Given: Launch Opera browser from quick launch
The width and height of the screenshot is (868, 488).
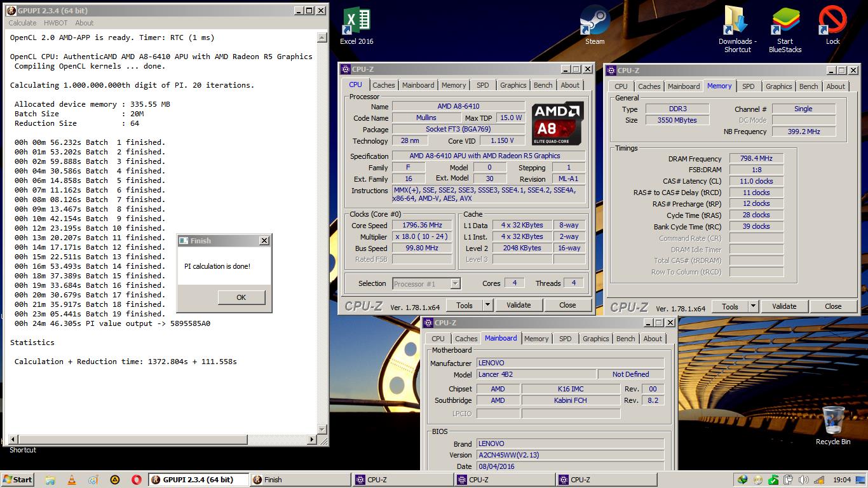Looking at the screenshot, I should click(137, 480).
